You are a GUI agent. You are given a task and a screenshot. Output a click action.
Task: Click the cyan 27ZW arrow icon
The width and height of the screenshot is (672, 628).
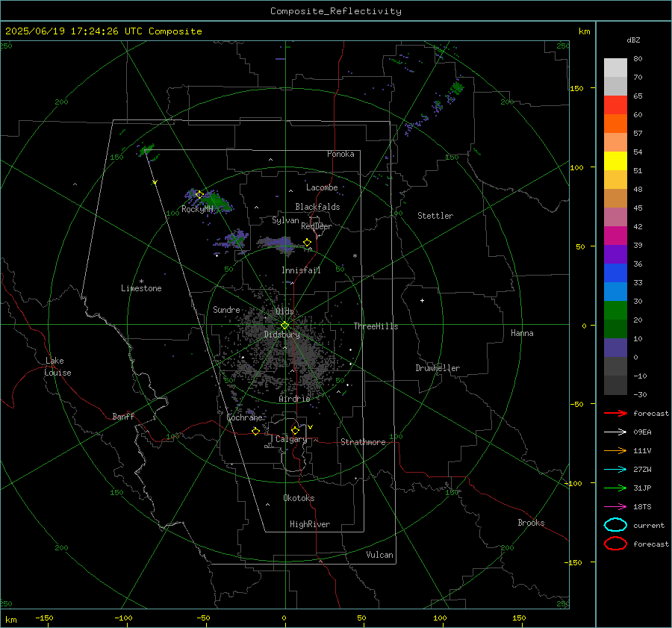coord(615,470)
